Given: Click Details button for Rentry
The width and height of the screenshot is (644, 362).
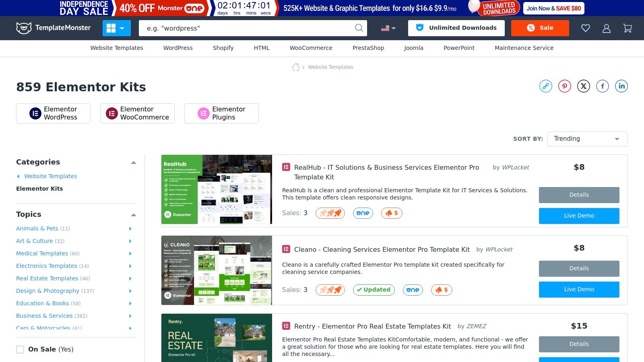Looking at the screenshot, I should 579,344.
